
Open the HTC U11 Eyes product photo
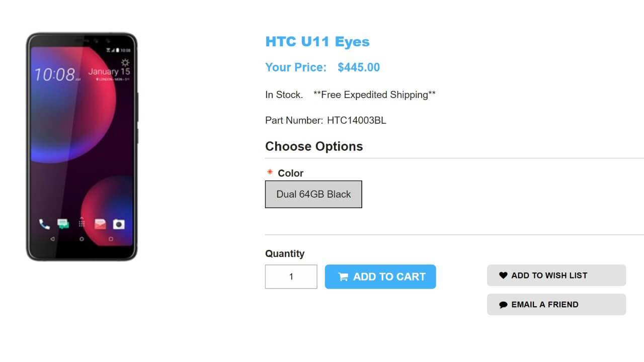82,147
